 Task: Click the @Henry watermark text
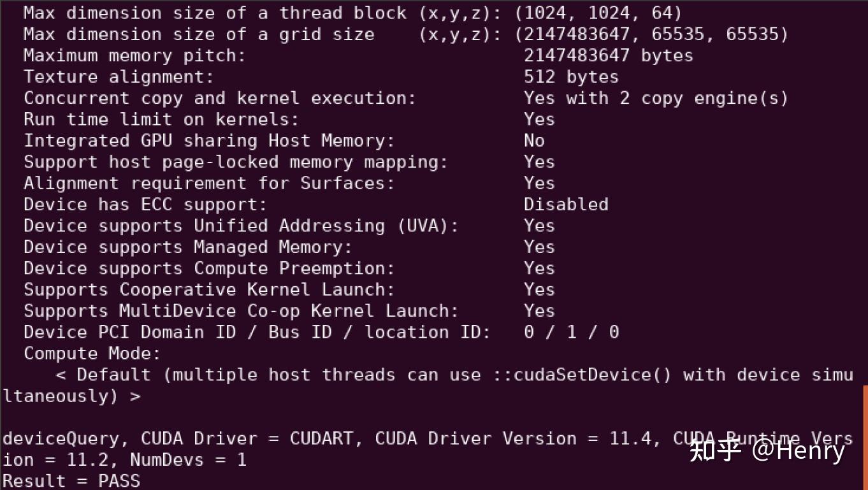point(799,450)
